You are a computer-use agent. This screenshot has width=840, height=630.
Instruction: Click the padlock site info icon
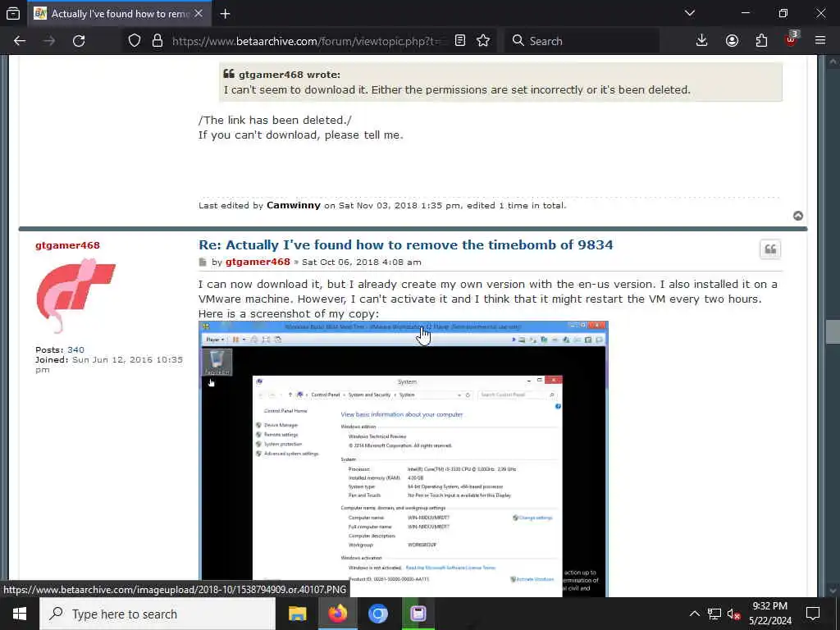pyautogui.click(x=157, y=41)
